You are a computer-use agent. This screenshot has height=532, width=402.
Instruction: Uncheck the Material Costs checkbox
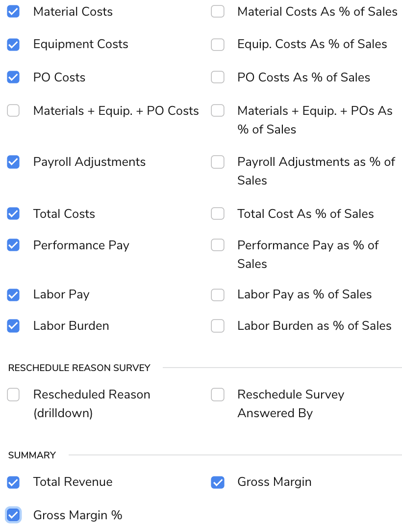coord(13,11)
